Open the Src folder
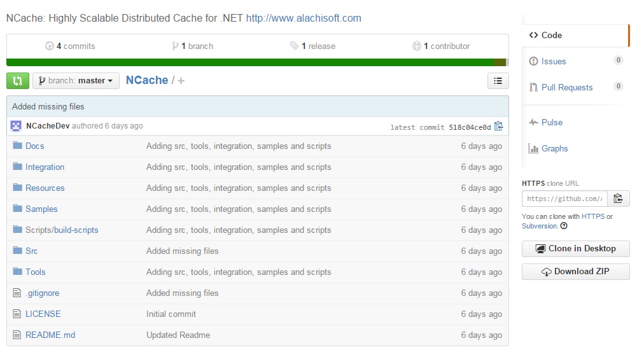This screenshot has height=350, width=644. pyautogui.click(x=31, y=251)
